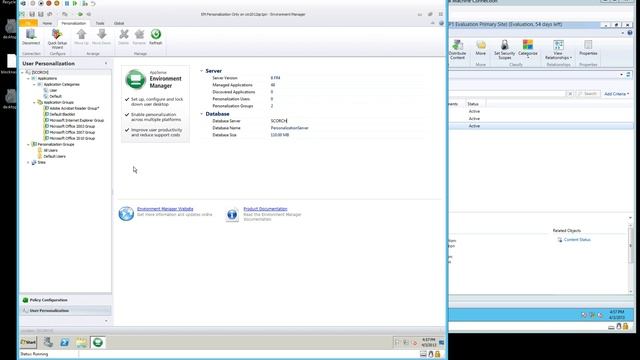
Task: Open PowerShell from the taskbar
Action: pos(64,342)
